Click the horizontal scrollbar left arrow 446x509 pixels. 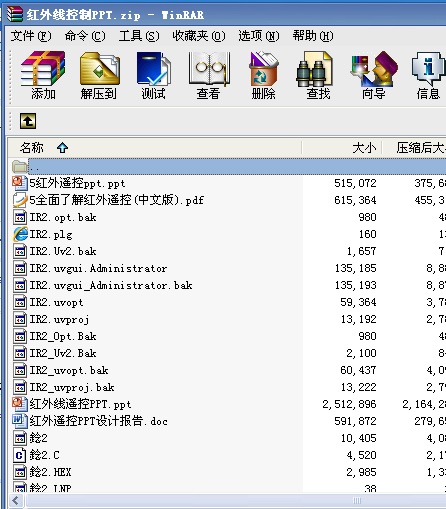[15, 500]
